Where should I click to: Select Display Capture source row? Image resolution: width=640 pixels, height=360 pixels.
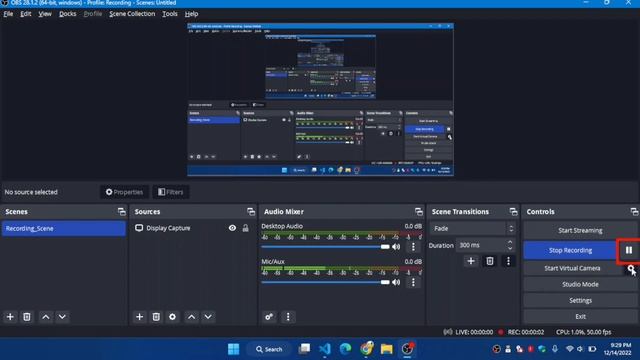tap(192, 228)
